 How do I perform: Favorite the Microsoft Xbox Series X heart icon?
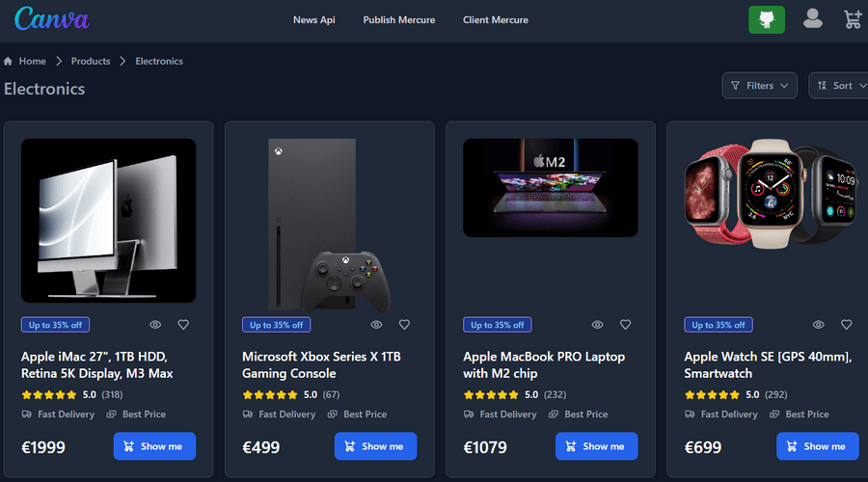pyautogui.click(x=404, y=325)
